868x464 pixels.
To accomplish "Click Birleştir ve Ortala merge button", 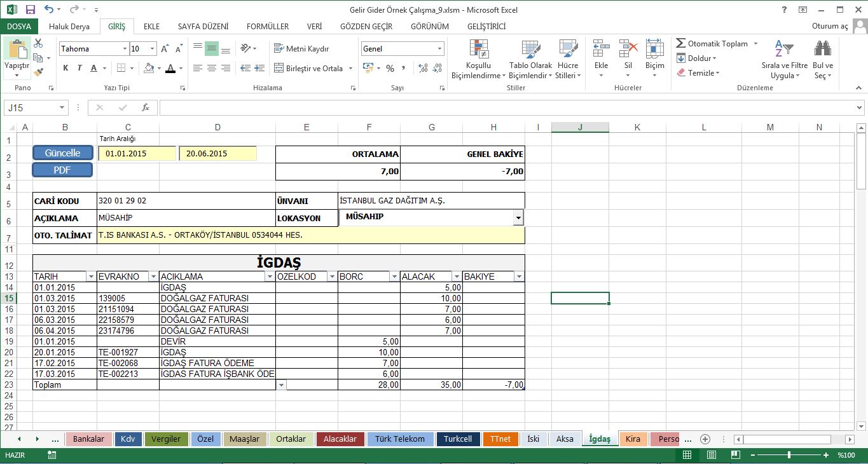I will pos(308,68).
